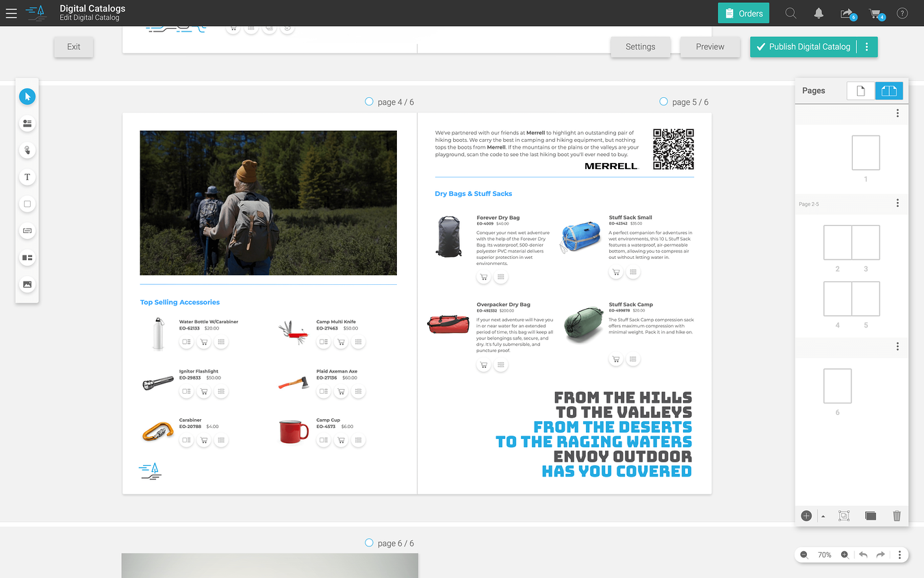This screenshot has width=924, height=578.
Task: Open the Page 2-5 section kebab menu
Action: [x=897, y=203]
